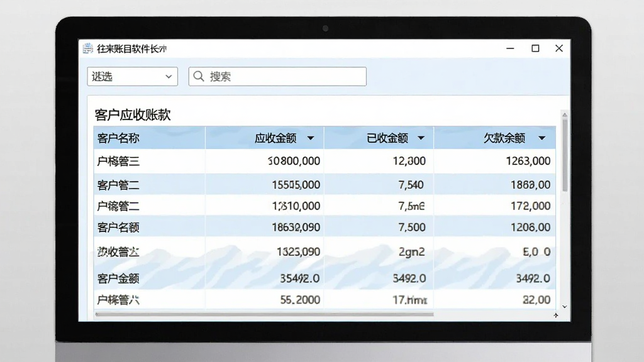Open the filter combo box at top left
The height and width of the screenshot is (362, 644).
tap(132, 76)
